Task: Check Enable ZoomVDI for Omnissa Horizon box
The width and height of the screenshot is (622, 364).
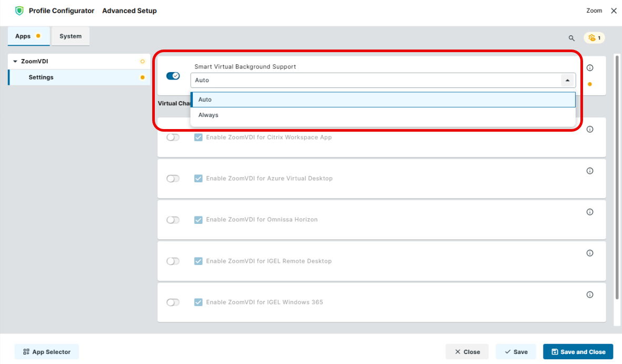Action: point(199,220)
